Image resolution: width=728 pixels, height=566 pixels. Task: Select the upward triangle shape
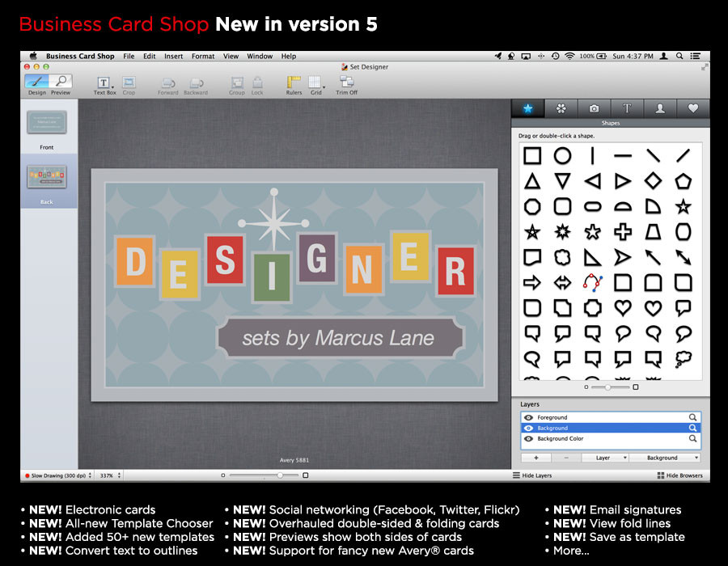pos(532,181)
